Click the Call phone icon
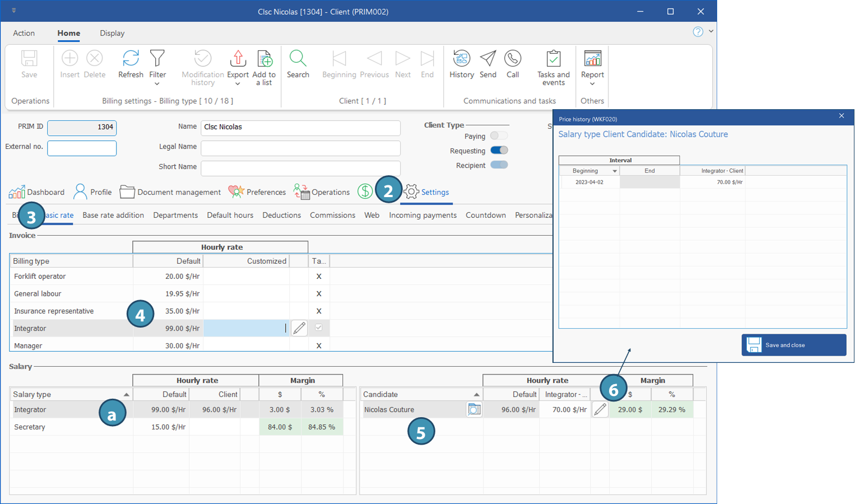 click(512, 59)
